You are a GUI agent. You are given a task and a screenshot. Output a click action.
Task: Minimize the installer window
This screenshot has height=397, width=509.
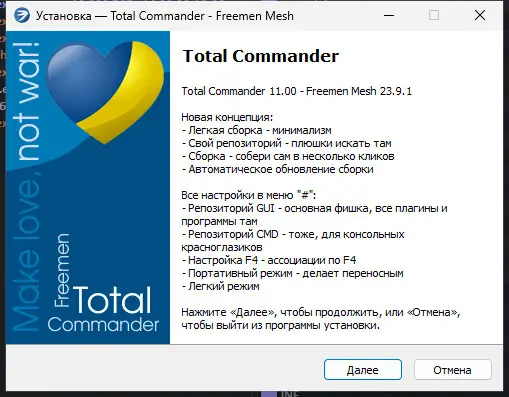click(x=389, y=15)
